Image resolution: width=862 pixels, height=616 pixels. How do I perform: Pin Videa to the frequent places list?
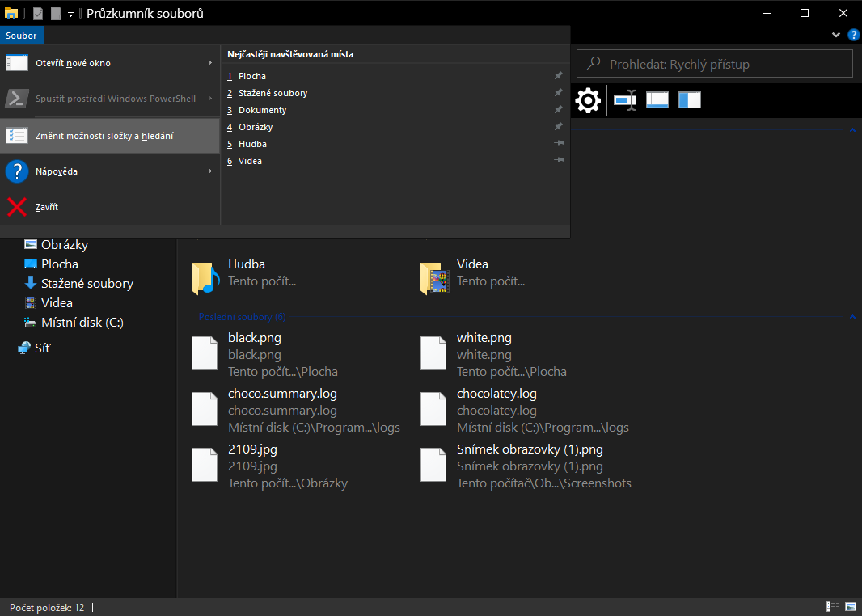(x=558, y=161)
